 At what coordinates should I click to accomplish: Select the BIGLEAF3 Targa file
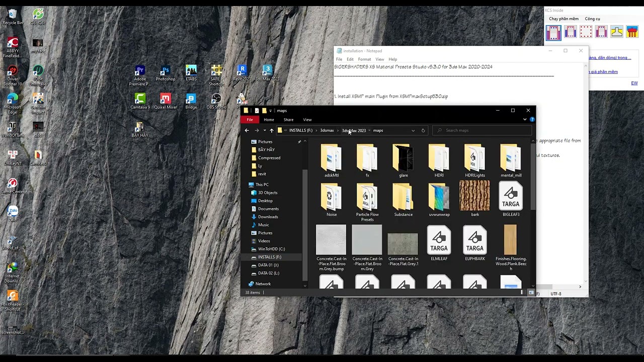[511, 199]
